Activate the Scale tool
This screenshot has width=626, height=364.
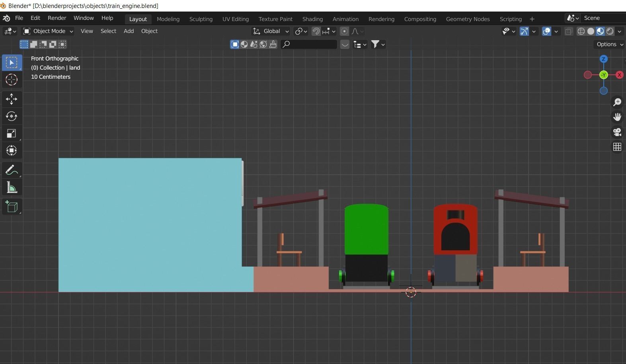(x=12, y=134)
